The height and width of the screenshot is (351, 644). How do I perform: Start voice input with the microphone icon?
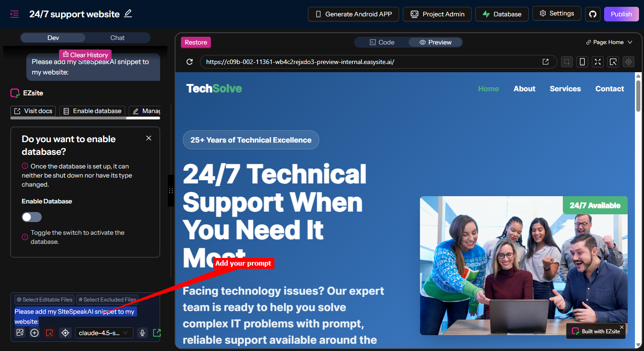[x=142, y=333]
